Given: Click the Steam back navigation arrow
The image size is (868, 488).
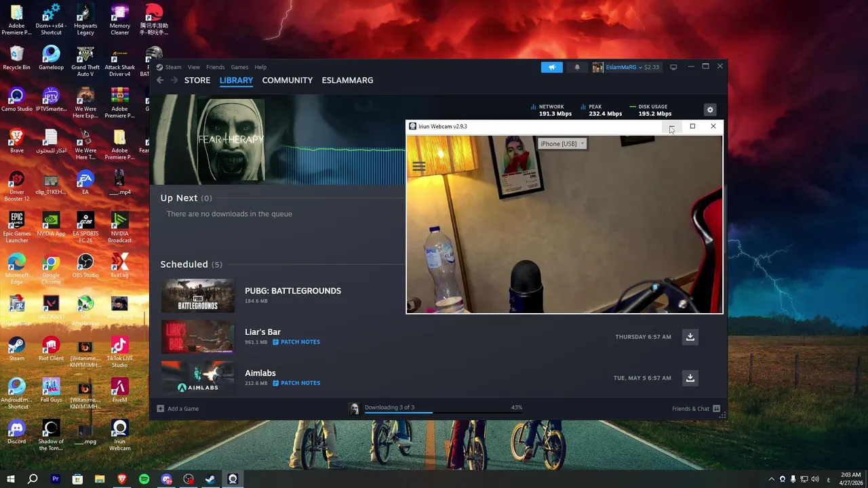Looking at the screenshot, I should 160,80.
